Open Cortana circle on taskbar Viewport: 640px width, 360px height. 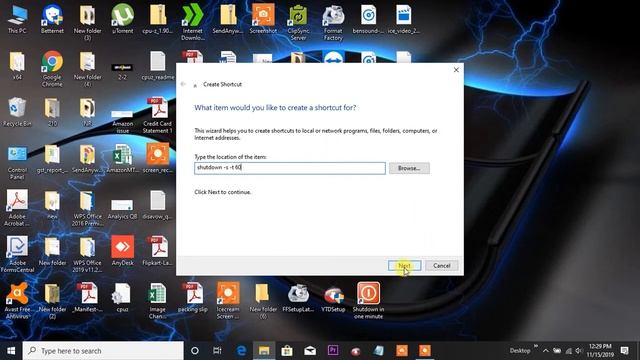pyautogui.click(x=195, y=351)
